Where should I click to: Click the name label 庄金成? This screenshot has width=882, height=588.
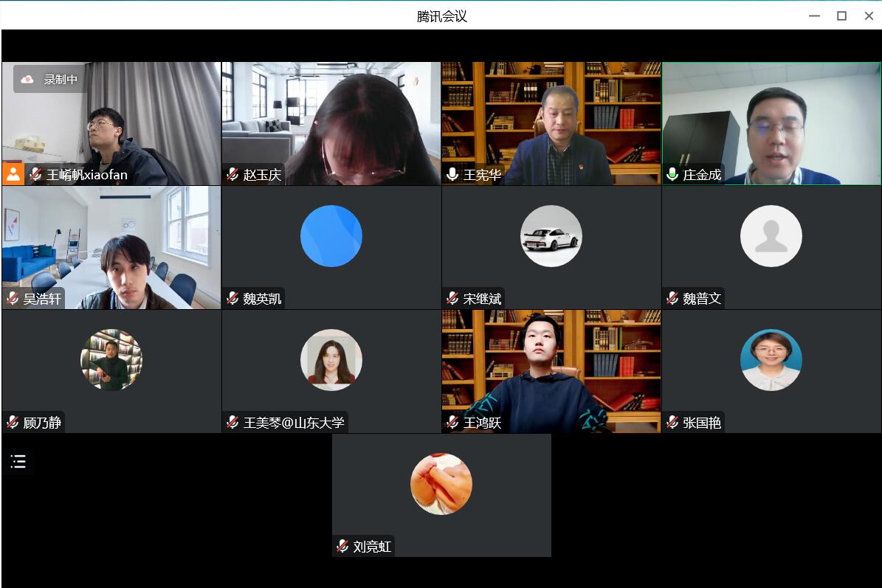tap(702, 175)
